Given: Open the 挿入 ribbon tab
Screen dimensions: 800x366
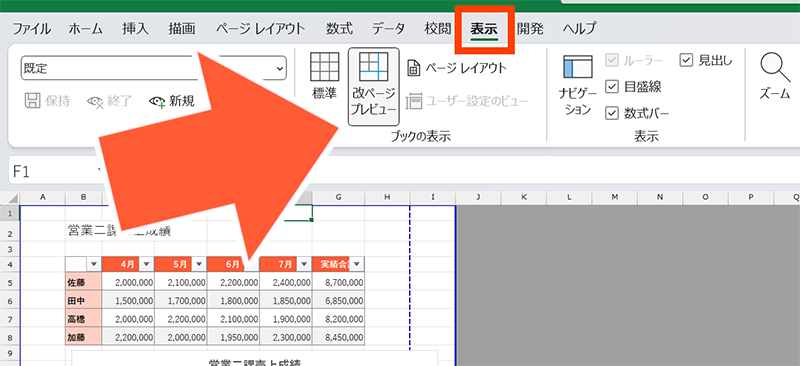Looking at the screenshot, I should [x=135, y=29].
